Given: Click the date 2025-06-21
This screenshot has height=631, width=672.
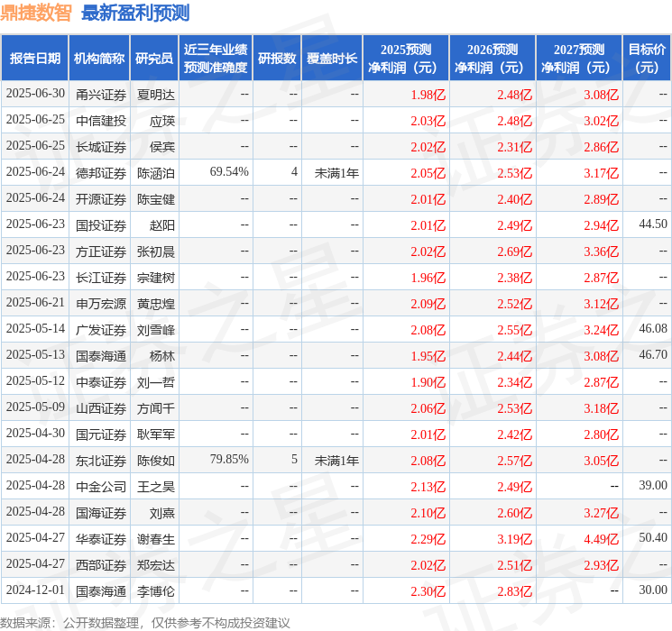Looking at the screenshot, I should coord(35,303).
